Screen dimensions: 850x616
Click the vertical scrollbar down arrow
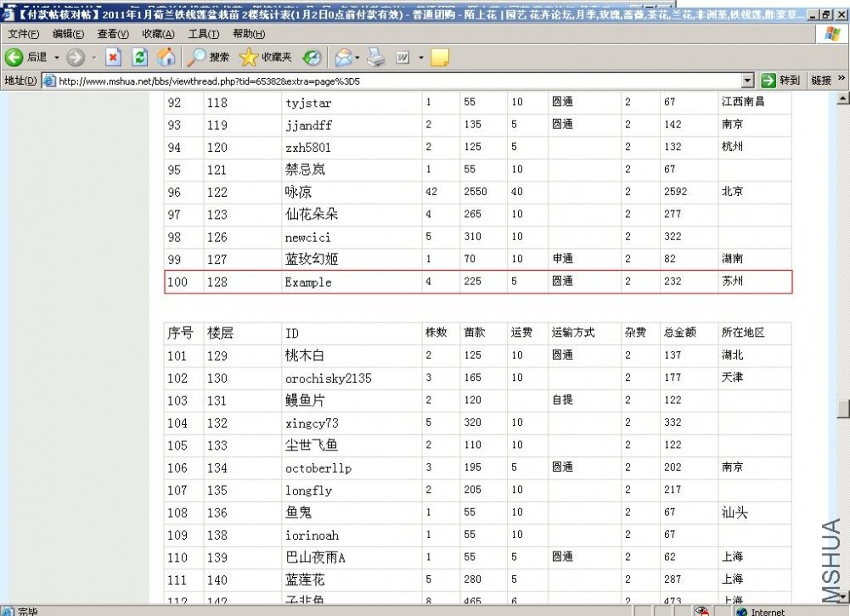[842, 597]
